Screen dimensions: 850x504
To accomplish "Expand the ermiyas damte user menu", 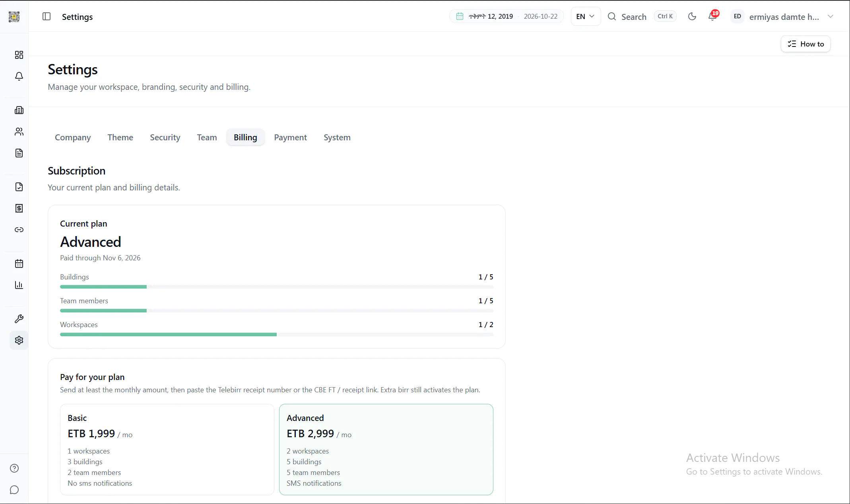I will pyautogui.click(x=782, y=16).
